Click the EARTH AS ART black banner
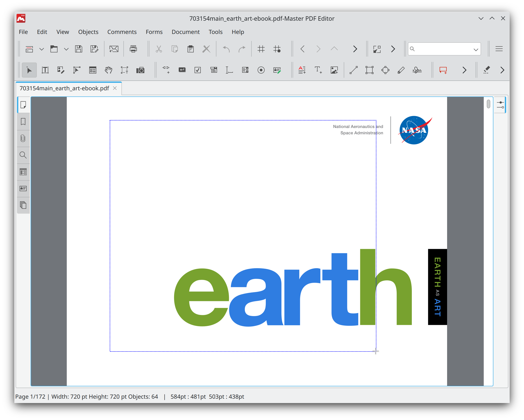The width and height of the screenshot is (524, 420). [437, 287]
